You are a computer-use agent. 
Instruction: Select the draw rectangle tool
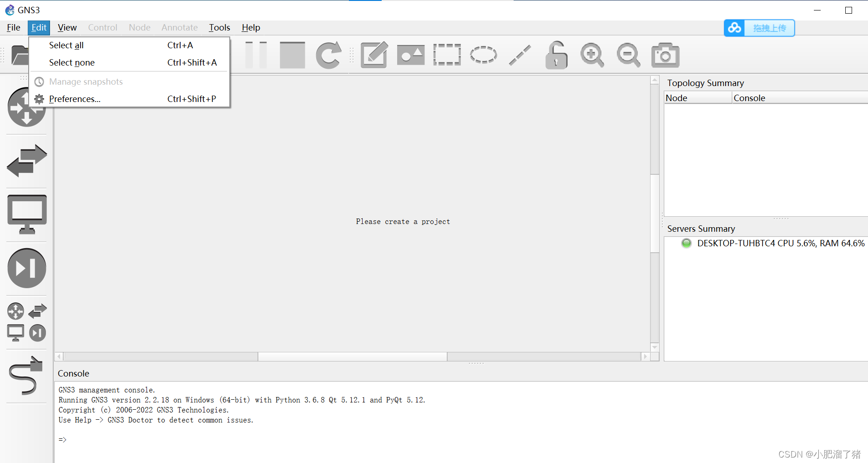[447, 55]
